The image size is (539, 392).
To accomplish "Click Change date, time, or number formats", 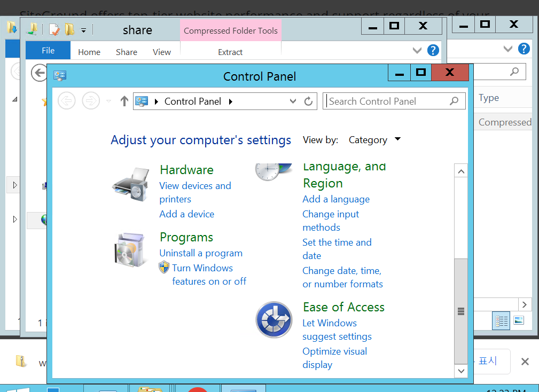I will coord(342,277).
